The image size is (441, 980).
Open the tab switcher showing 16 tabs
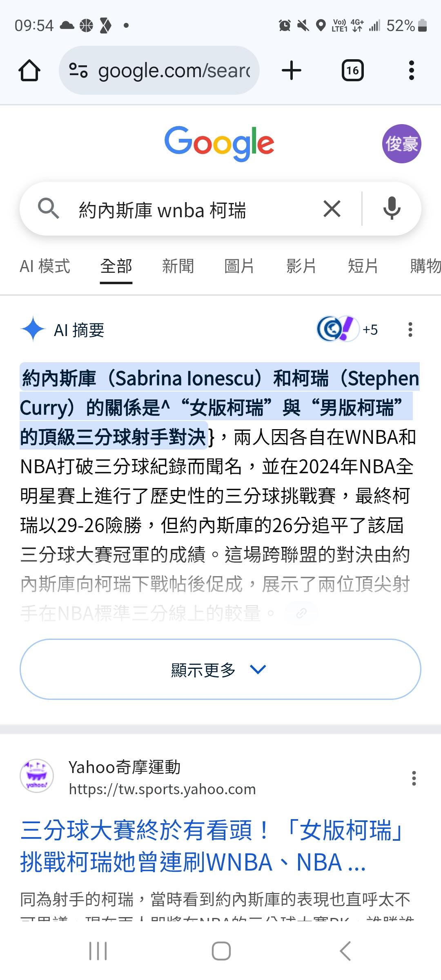pos(352,70)
